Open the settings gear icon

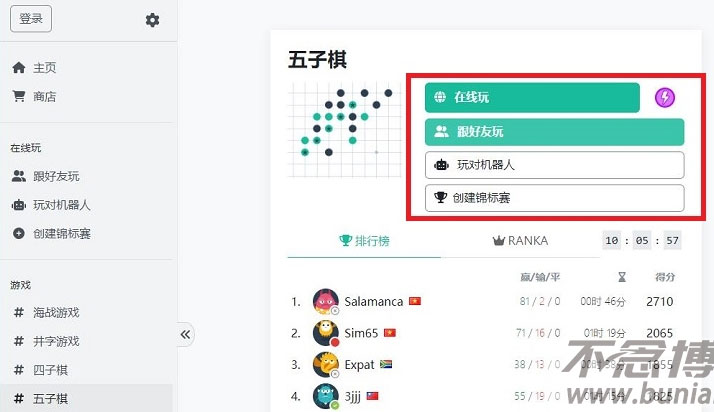153,20
